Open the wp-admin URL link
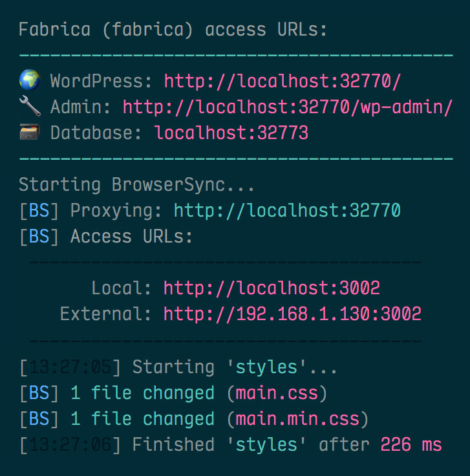The height and width of the screenshot is (476, 470). [288, 107]
